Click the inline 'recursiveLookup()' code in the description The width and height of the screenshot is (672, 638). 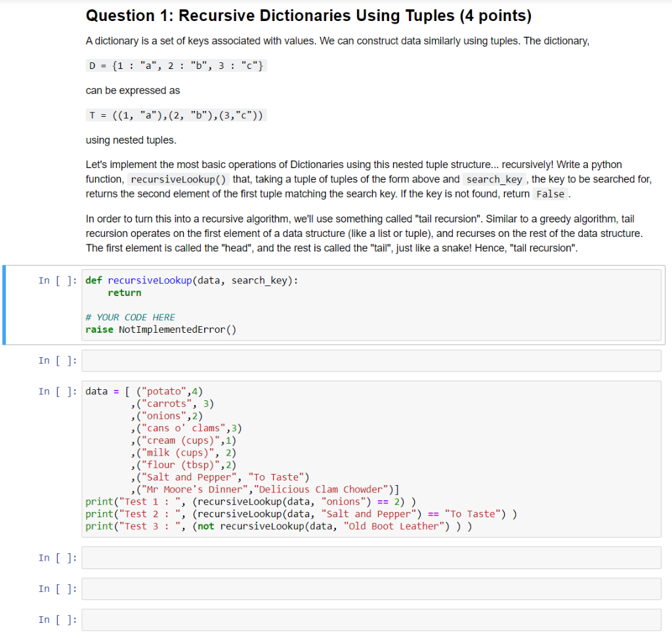pos(178,179)
